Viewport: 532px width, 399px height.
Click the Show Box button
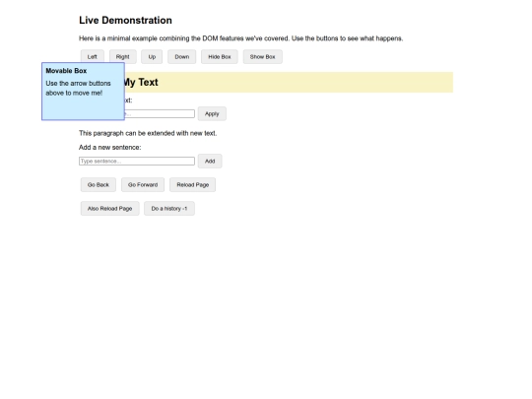click(263, 57)
